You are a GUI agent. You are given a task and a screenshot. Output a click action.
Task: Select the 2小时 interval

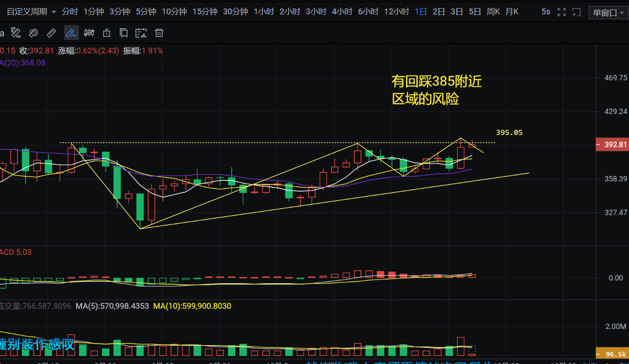[290, 12]
